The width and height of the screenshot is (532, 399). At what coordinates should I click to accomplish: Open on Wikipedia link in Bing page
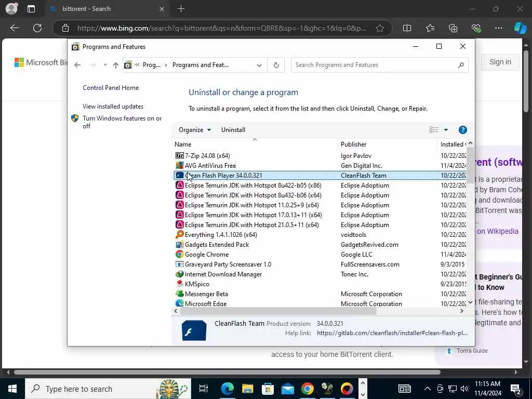click(497, 231)
